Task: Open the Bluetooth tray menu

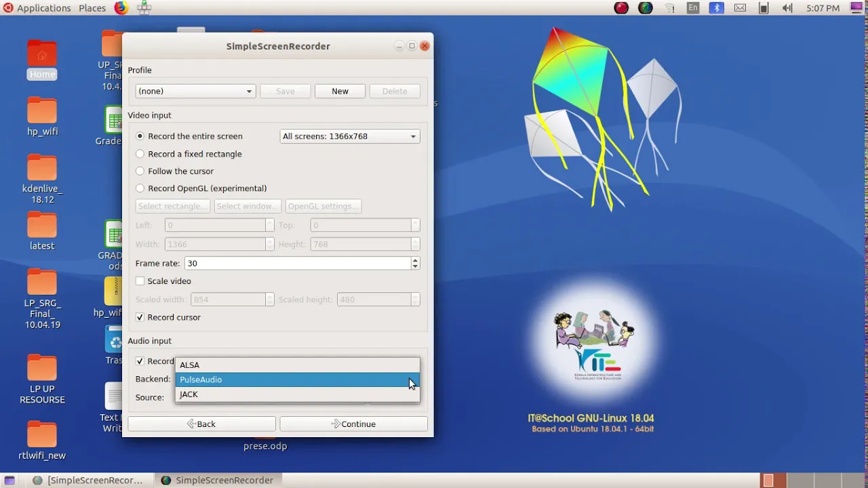Action: click(x=717, y=8)
